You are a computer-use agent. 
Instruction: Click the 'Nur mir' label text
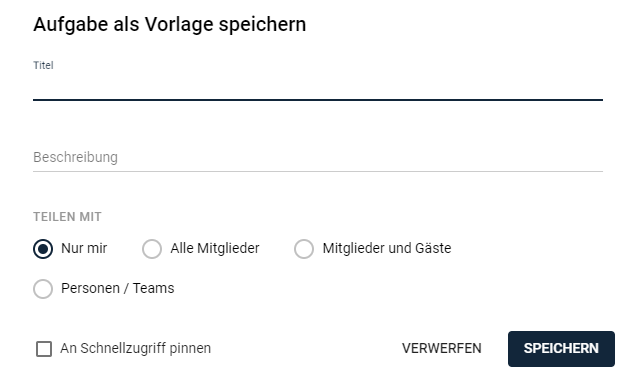(x=84, y=248)
